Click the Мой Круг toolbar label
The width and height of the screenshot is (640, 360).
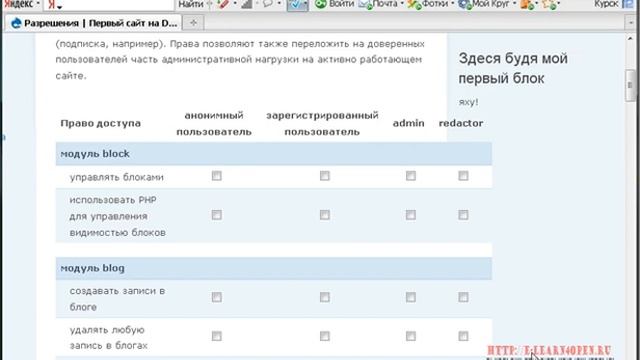click(x=491, y=4)
